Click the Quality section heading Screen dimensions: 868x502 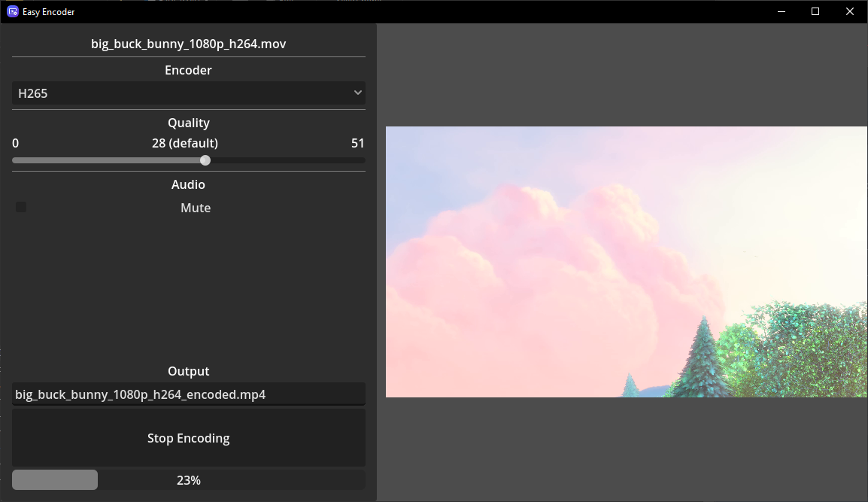pyautogui.click(x=188, y=123)
